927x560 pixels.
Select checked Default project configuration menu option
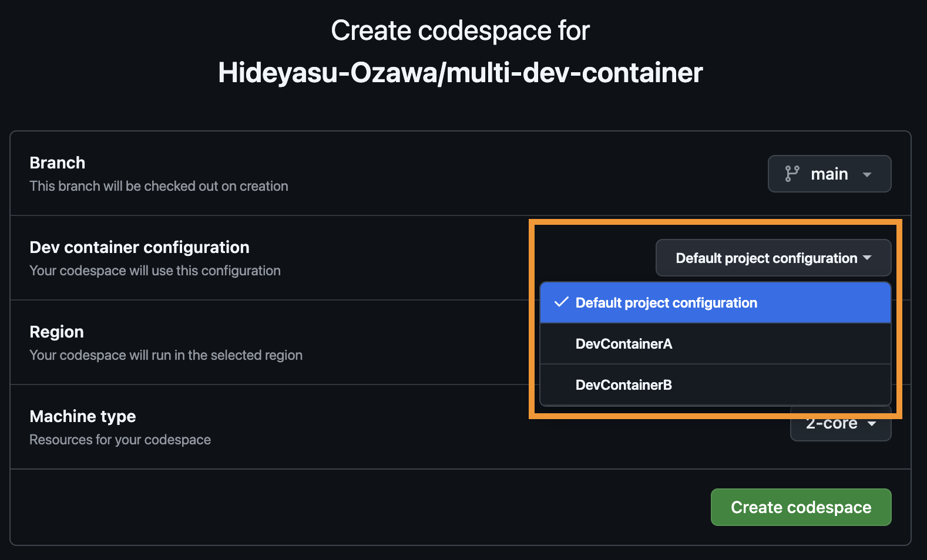click(716, 303)
